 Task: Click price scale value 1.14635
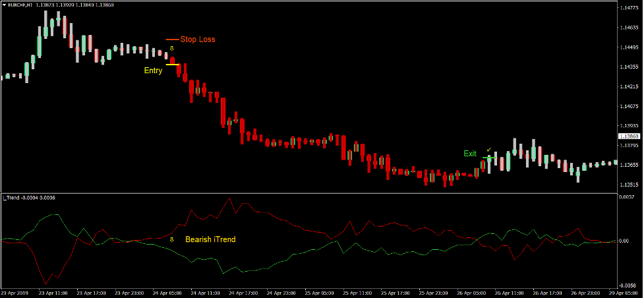(x=630, y=28)
